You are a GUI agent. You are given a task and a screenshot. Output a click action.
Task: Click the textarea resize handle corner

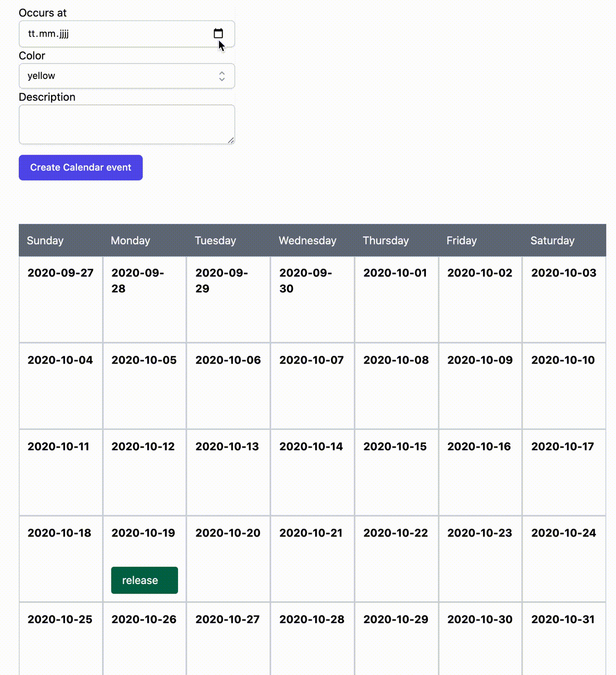click(231, 140)
